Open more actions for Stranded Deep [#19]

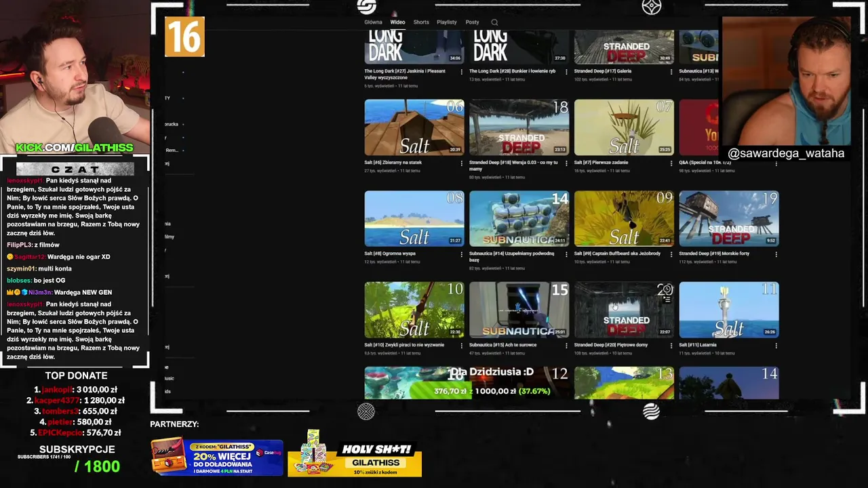click(x=776, y=254)
